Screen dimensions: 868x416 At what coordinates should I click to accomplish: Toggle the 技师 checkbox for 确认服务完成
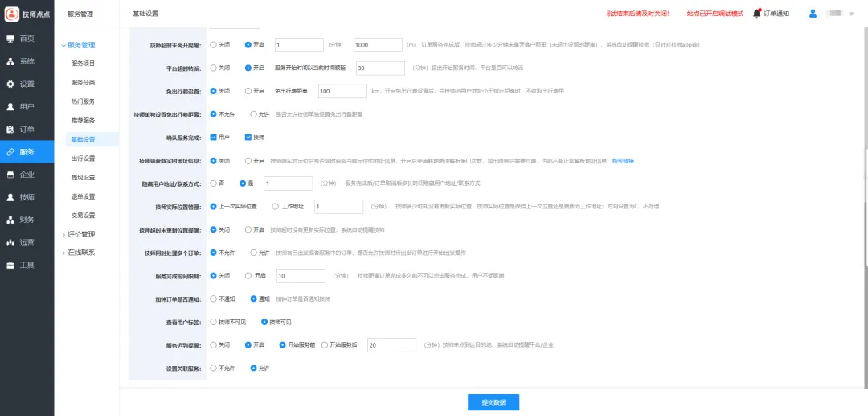click(248, 138)
